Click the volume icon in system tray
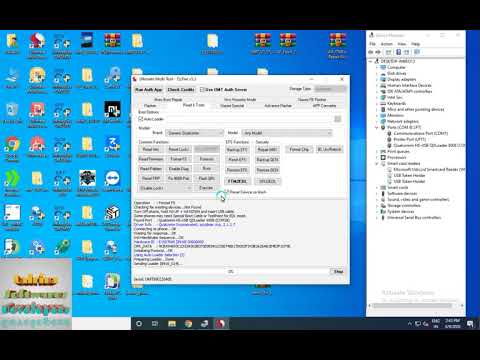 (x=426, y=324)
